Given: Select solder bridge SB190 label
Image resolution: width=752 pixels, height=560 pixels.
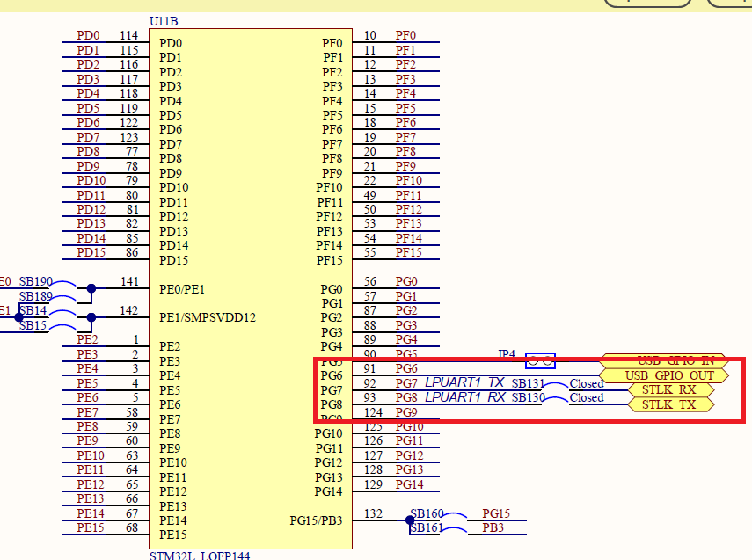Looking at the screenshot, I should (x=36, y=281).
